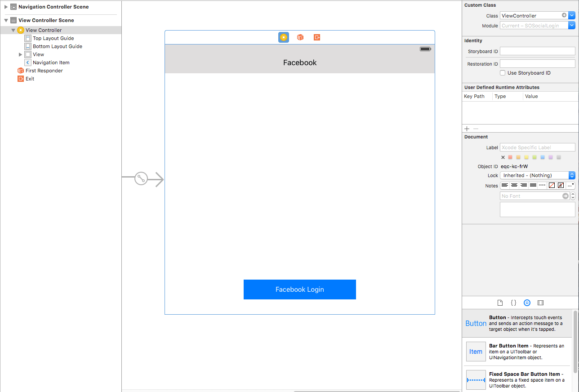
Task: Click the notes text area
Action: pyautogui.click(x=538, y=209)
